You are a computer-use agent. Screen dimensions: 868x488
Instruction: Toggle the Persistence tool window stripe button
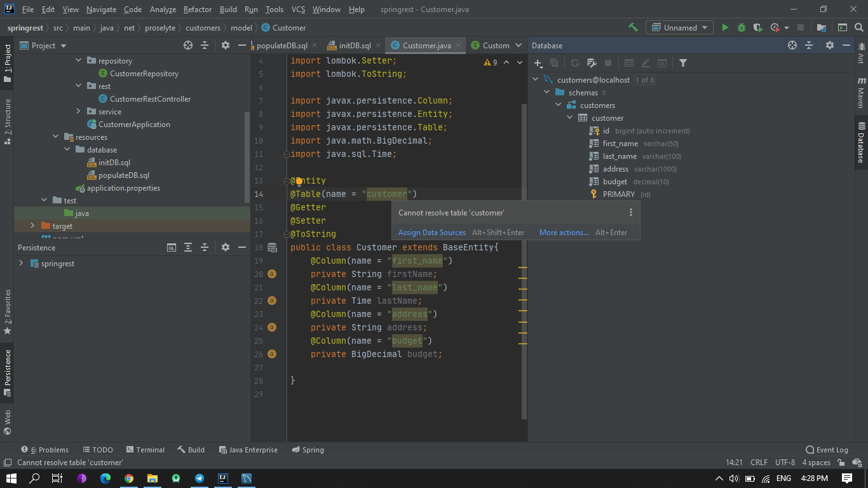click(x=7, y=373)
